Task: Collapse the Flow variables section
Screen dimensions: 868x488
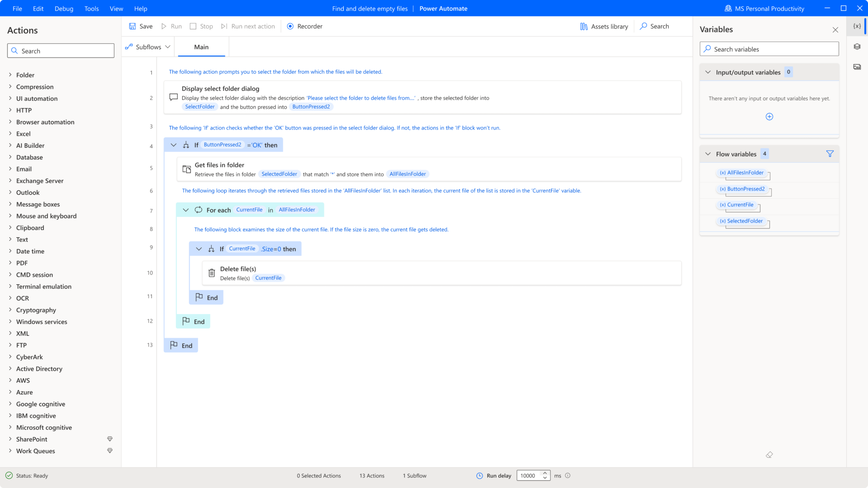Action: [x=708, y=154]
